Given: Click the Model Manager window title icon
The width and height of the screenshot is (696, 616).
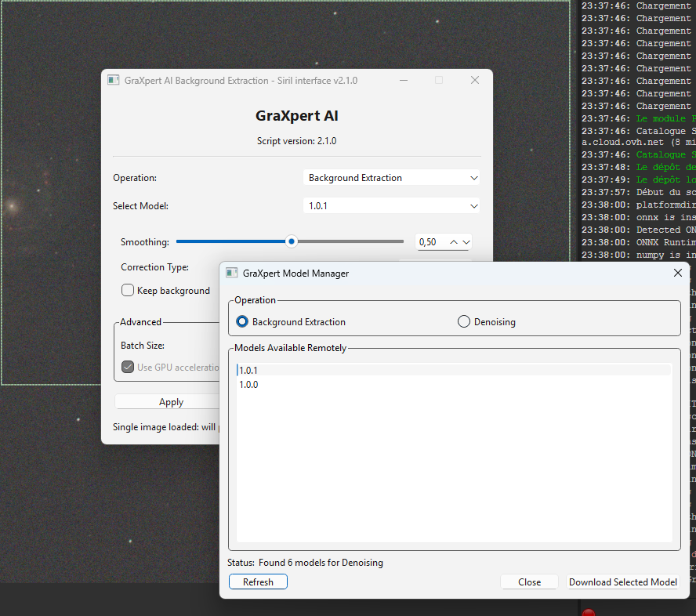Looking at the screenshot, I should [x=232, y=273].
